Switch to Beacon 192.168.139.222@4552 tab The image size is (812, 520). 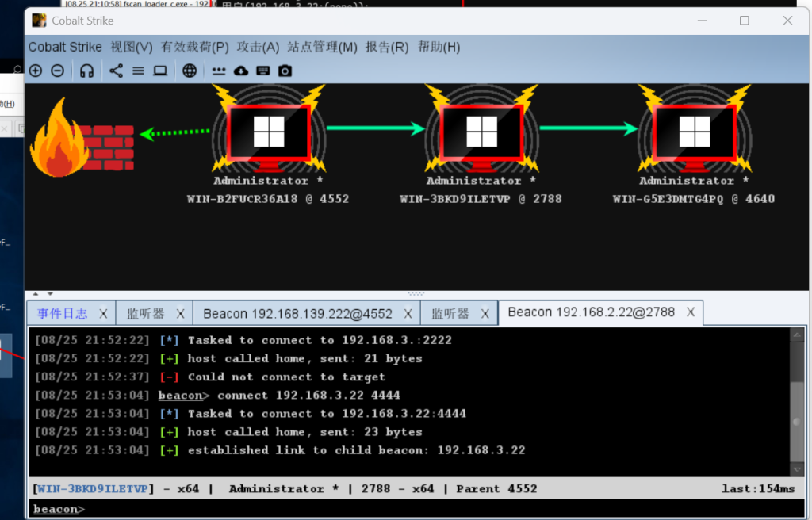coord(298,314)
